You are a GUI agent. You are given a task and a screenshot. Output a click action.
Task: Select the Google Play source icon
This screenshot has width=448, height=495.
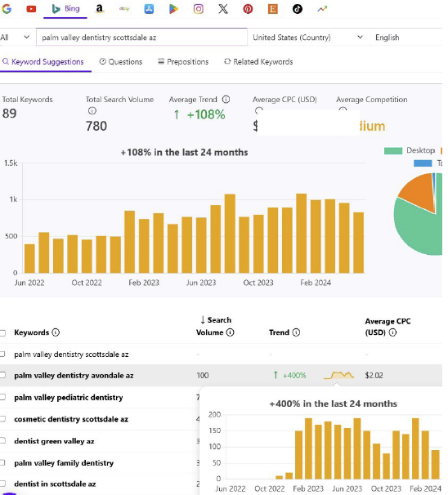click(x=173, y=9)
